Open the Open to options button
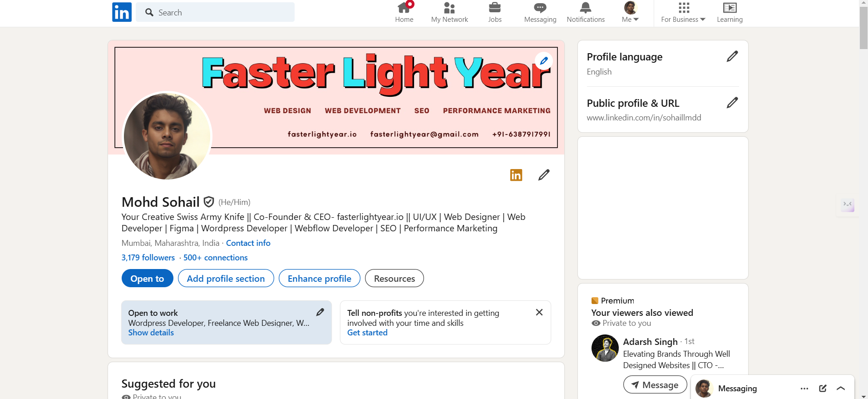This screenshot has height=399, width=868. 147,279
